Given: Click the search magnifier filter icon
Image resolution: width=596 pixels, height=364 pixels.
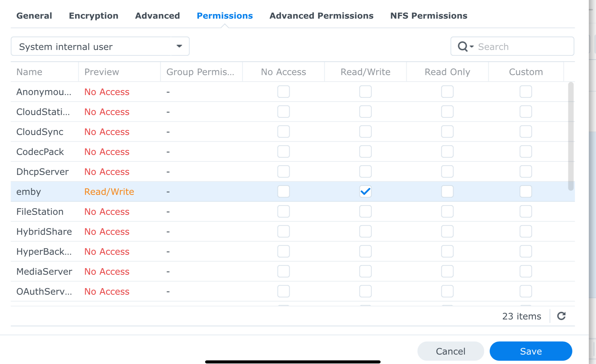Looking at the screenshot, I should coord(465,47).
